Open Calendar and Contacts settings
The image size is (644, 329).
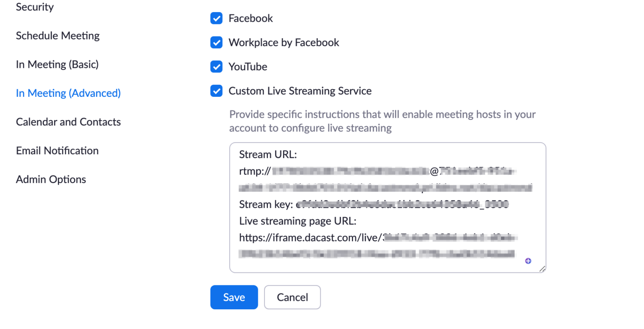click(x=68, y=122)
